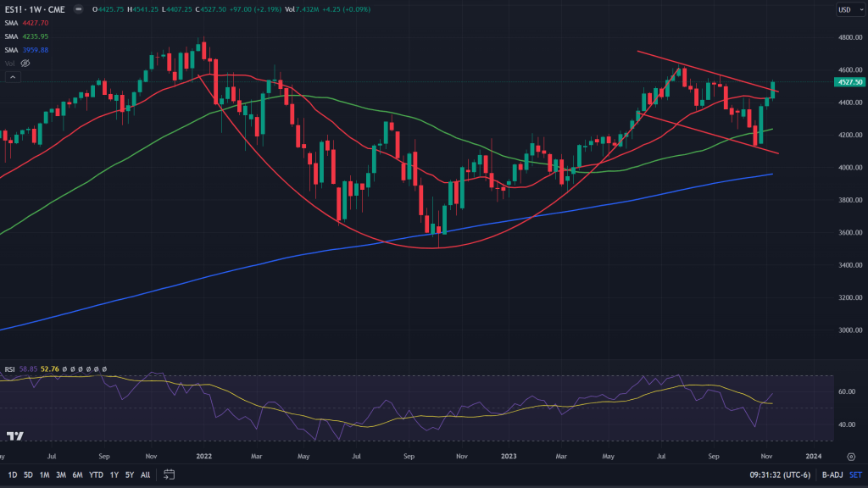Select the blue SMA 3959.88 legend
Image resolution: width=868 pixels, height=488 pixels.
(x=12, y=50)
